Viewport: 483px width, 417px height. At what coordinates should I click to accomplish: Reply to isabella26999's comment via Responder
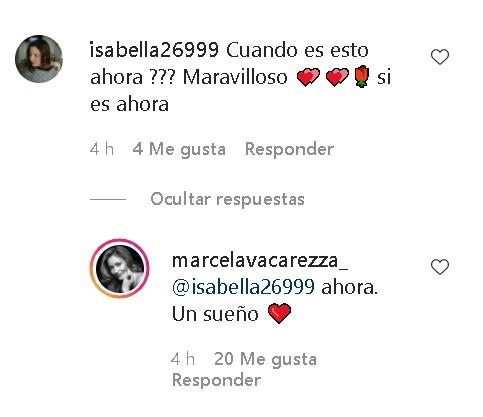289,149
